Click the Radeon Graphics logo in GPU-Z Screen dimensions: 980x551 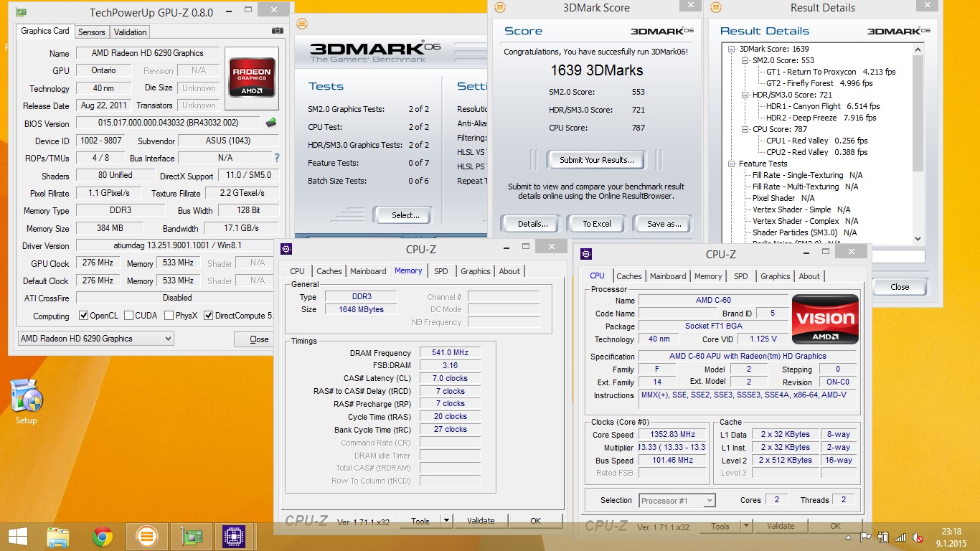point(251,77)
